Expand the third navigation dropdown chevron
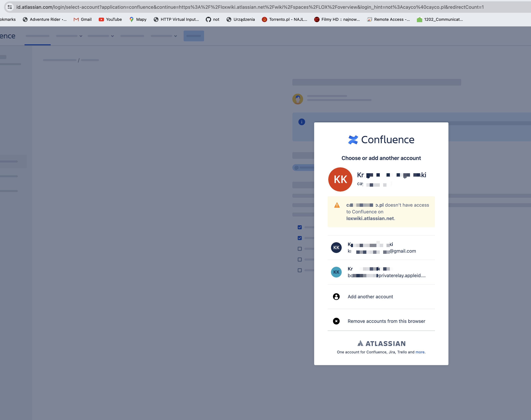The image size is (531, 420). coord(112,36)
